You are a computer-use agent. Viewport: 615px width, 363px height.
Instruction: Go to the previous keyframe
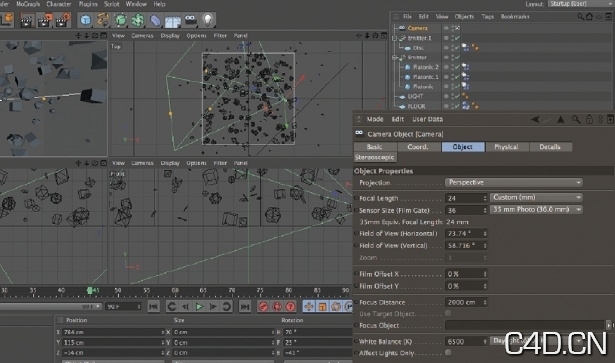pos(171,307)
